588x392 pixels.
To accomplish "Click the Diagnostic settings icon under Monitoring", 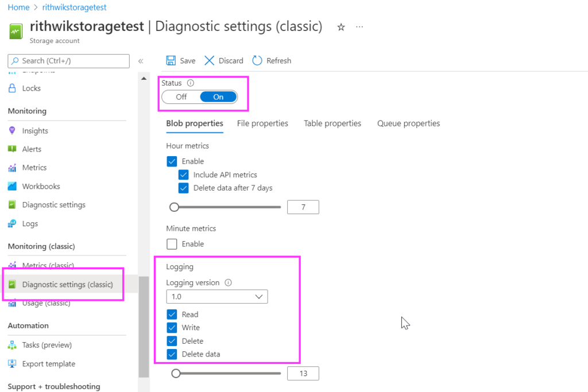I will [x=12, y=205].
